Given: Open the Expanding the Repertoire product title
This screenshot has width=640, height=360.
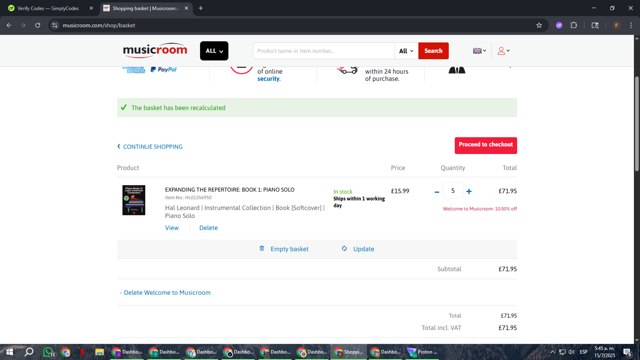Looking at the screenshot, I should point(229,190).
